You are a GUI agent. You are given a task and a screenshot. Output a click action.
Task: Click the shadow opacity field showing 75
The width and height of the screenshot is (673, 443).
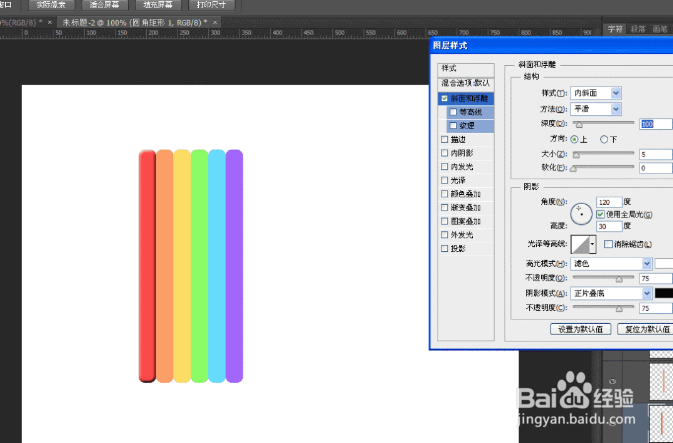pyautogui.click(x=655, y=308)
